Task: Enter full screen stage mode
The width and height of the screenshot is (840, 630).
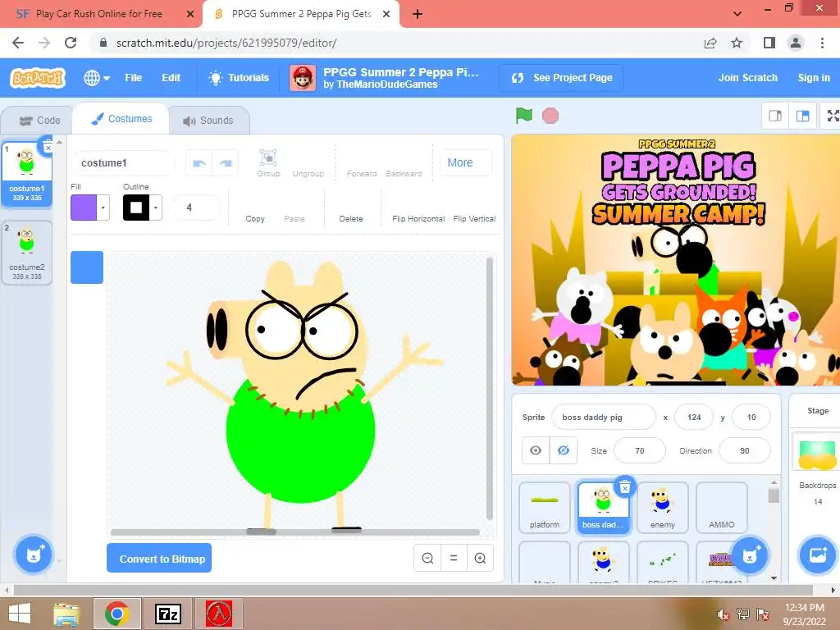Action: click(832, 116)
